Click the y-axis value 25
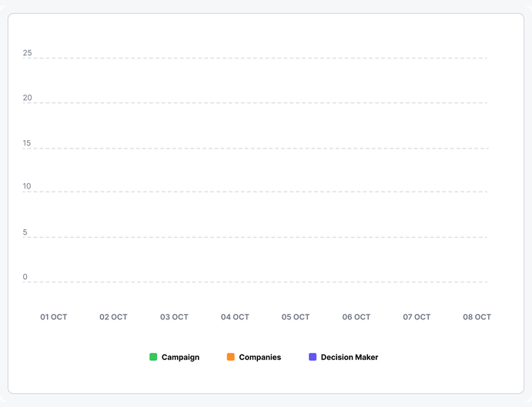Image resolution: width=532 pixels, height=407 pixels. (x=27, y=53)
